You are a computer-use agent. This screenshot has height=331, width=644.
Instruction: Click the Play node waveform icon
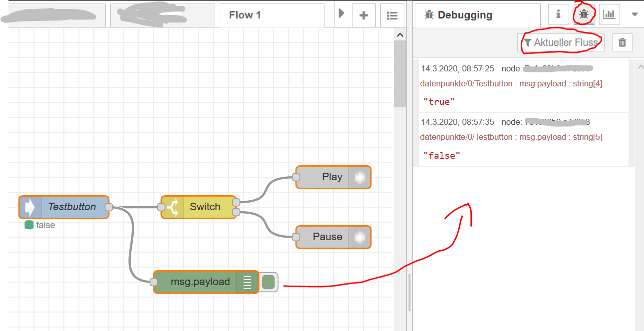point(359,177)
